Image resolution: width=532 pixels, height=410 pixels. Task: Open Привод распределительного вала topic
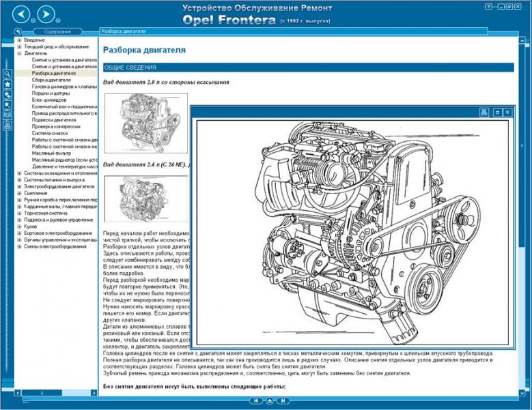click(x=64, y=113)
